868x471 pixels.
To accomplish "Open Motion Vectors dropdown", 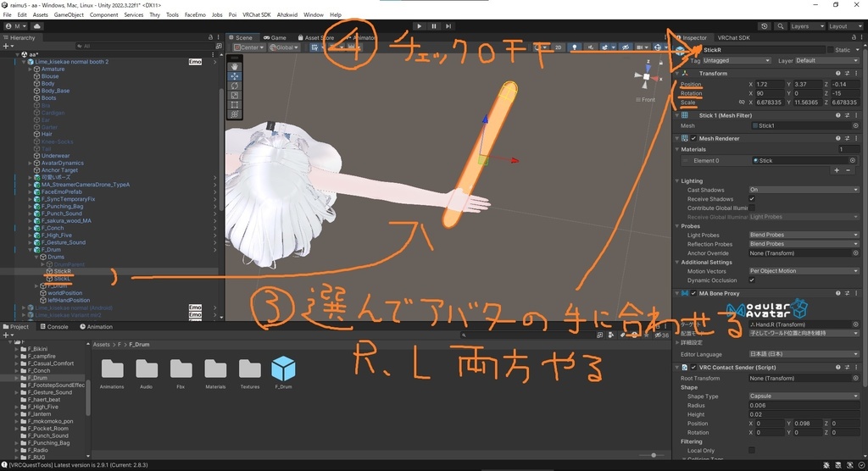I will (804, 271).
